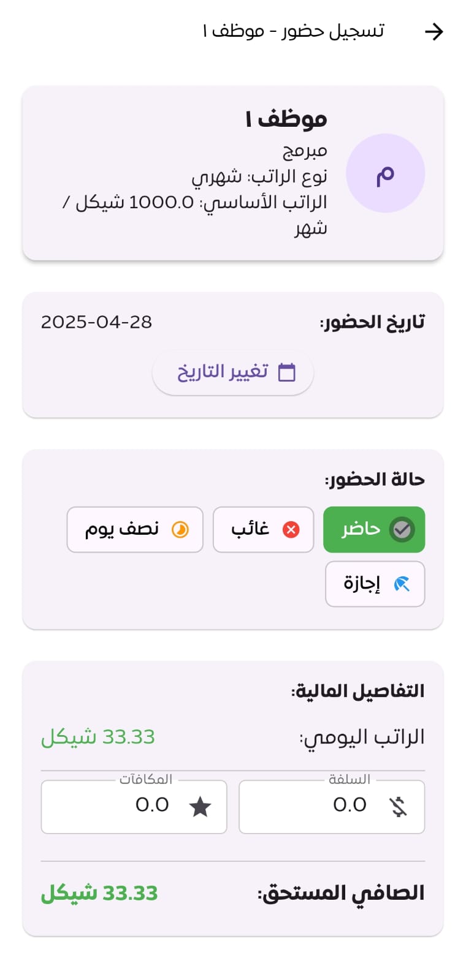
Task: Click the orange half-day clock icon
Action: click(180, 529)
